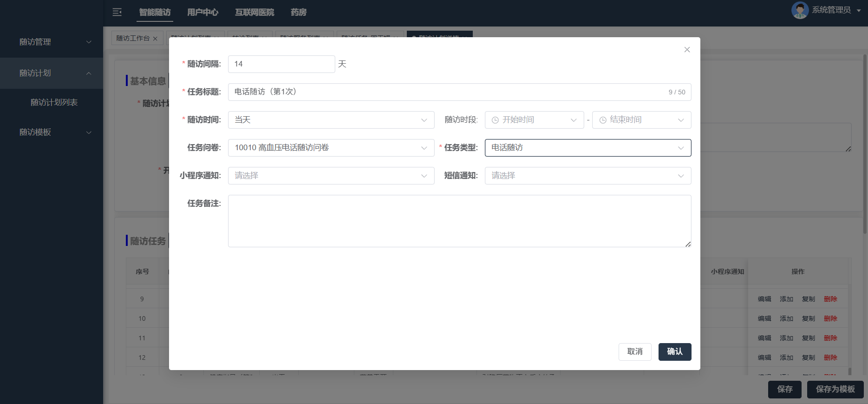
Task: Collapse the 随访计划 sidebar section
Action: coord(52,73)
